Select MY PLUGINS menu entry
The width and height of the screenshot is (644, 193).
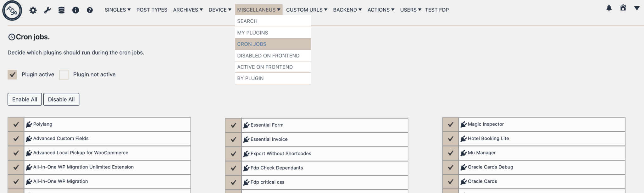pyautogui.click(x=273, y=33)
